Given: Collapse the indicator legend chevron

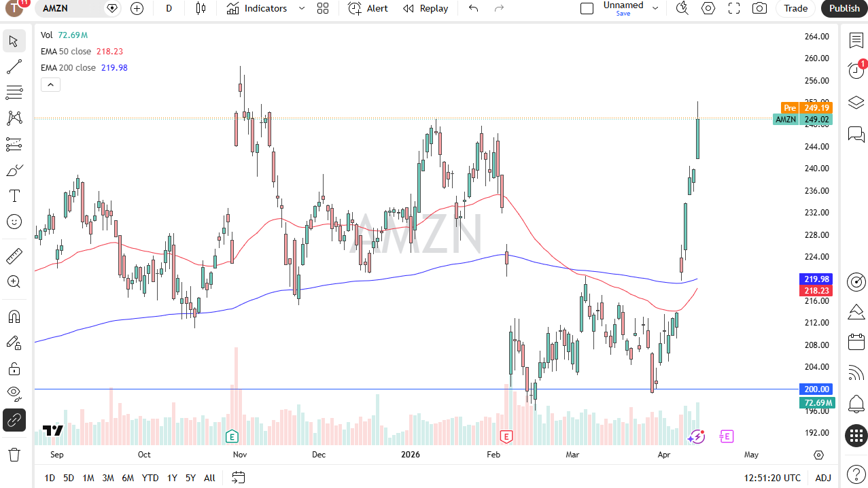Looking at the screenshot, I should coord(50,85).
